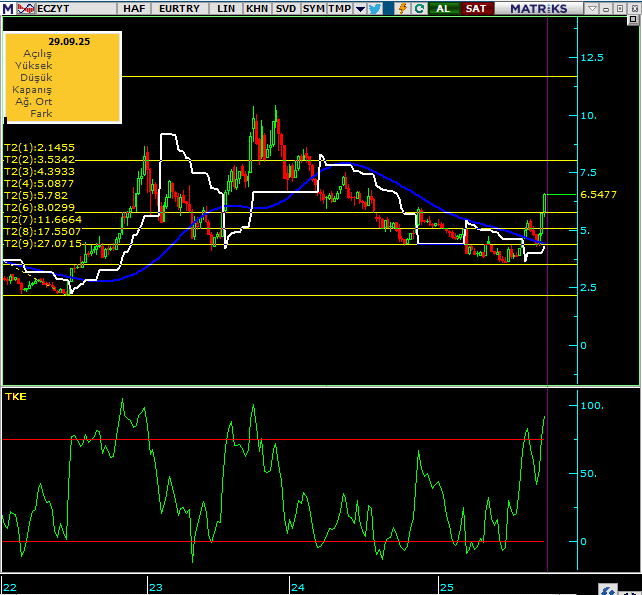Click the MATRIKS brand label
Screen dimensions: 642x595
tap(539, 9)
